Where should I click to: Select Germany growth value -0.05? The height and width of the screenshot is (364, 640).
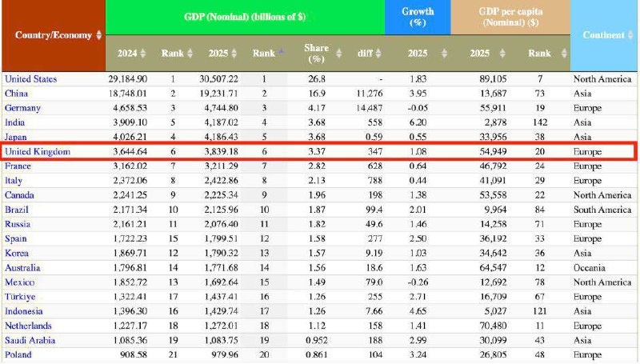click(418, 108)
